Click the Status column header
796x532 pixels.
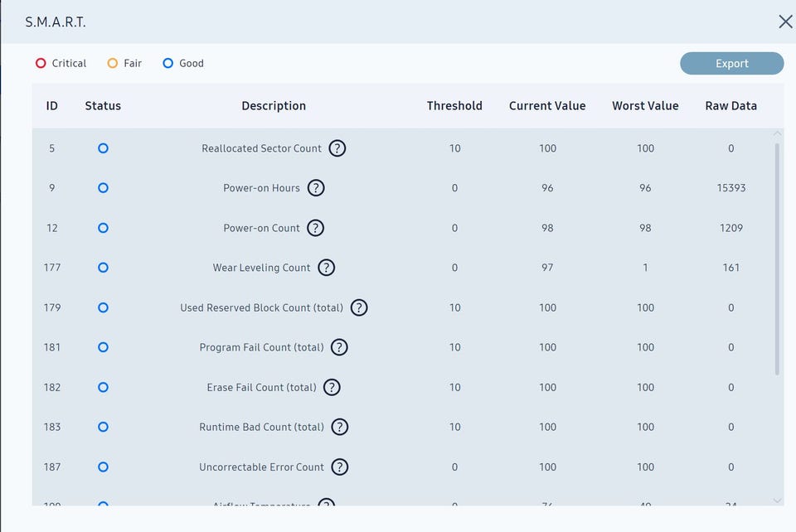[x=103, y=106]
